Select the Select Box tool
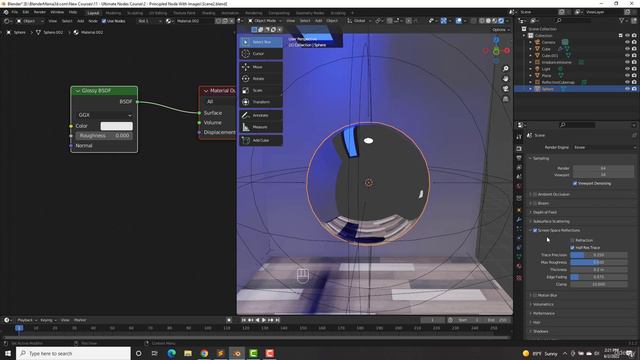 (x=261, y=42)
